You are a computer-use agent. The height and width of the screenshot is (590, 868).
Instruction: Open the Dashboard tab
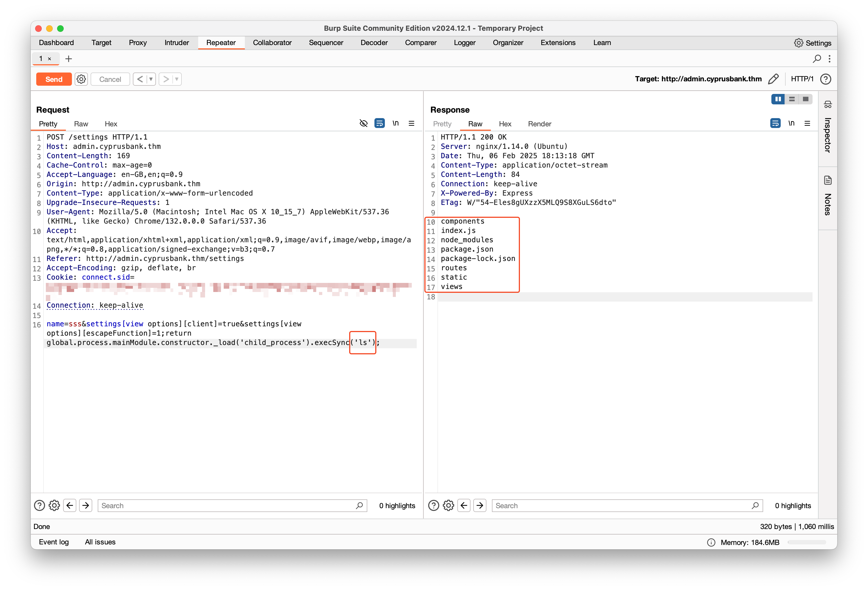56,43
